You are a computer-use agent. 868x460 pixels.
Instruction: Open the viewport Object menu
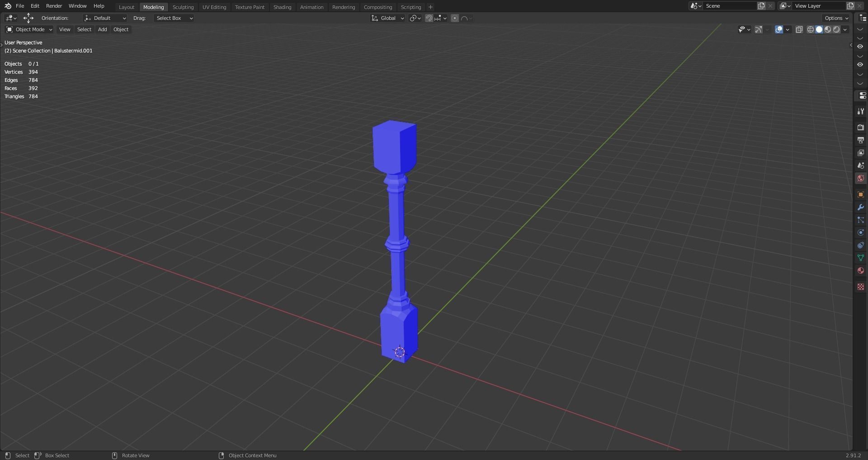121,29
